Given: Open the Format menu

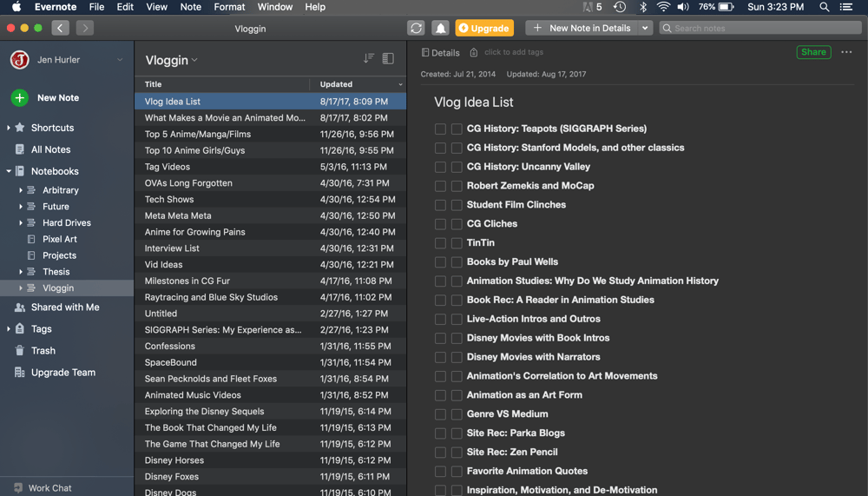Looking at the screenshot, I should [x=229, y=7].
